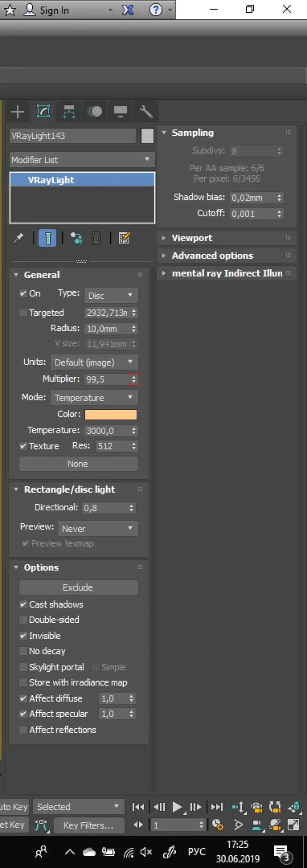
Task: Open light Type dropdown showing Disc
Action: tap(111, 295)
